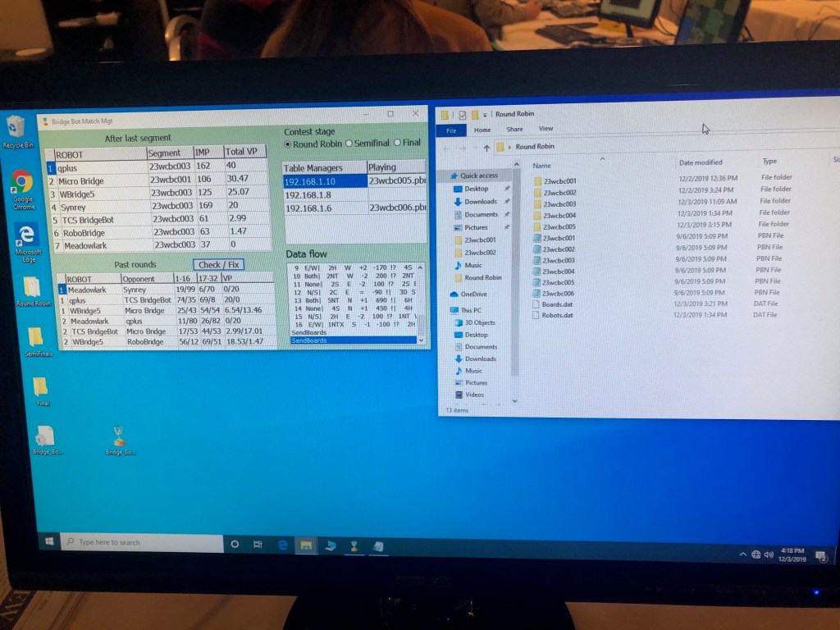The width and height of the screenshot is (840, 630).
Task: Open the Recycle Bin desktop icon
Action: click(x=16, y=128)
